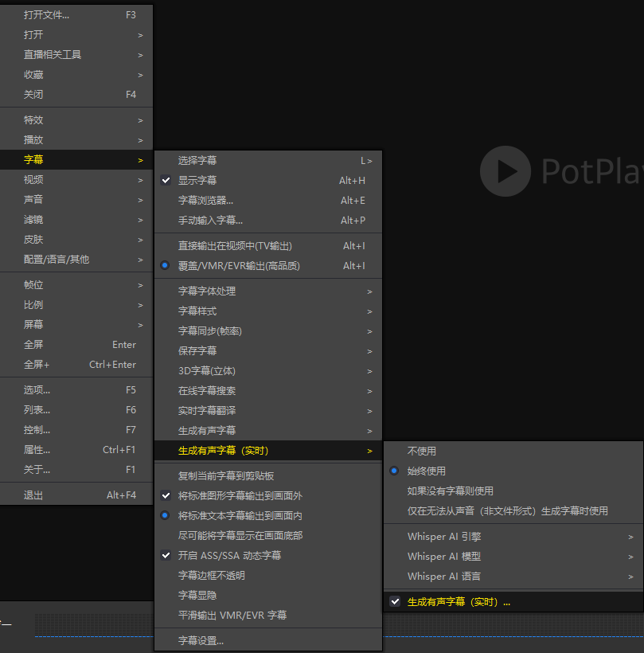Open 列表... playlist item
Screen dimensions: 644x653
[76, 410]
